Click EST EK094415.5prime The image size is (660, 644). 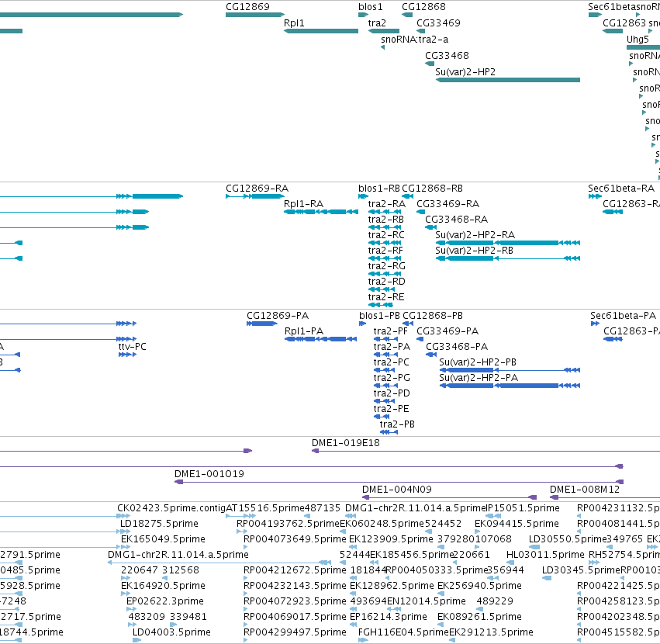(x=517, y=524)
